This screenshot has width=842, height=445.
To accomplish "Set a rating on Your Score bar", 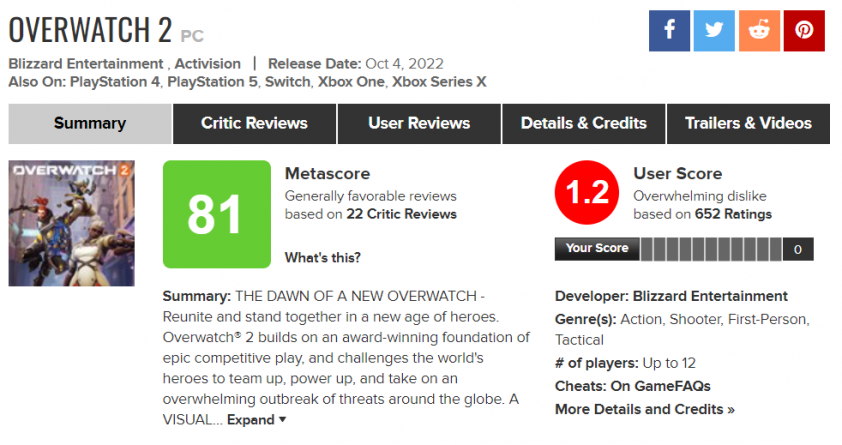I will (x=712, y=249).
